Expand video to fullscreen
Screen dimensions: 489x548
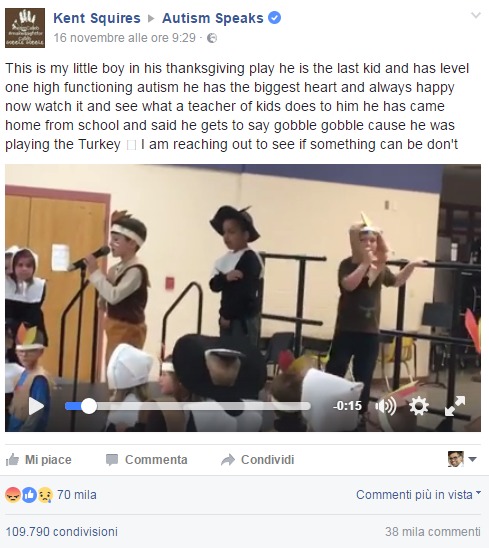[x=455, y=406]
